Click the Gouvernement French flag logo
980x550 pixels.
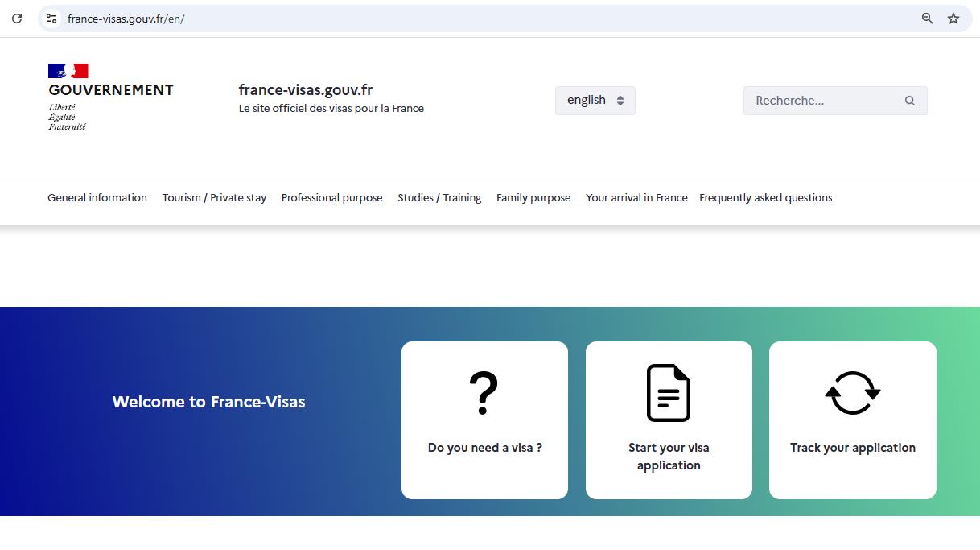click(68, 70)
